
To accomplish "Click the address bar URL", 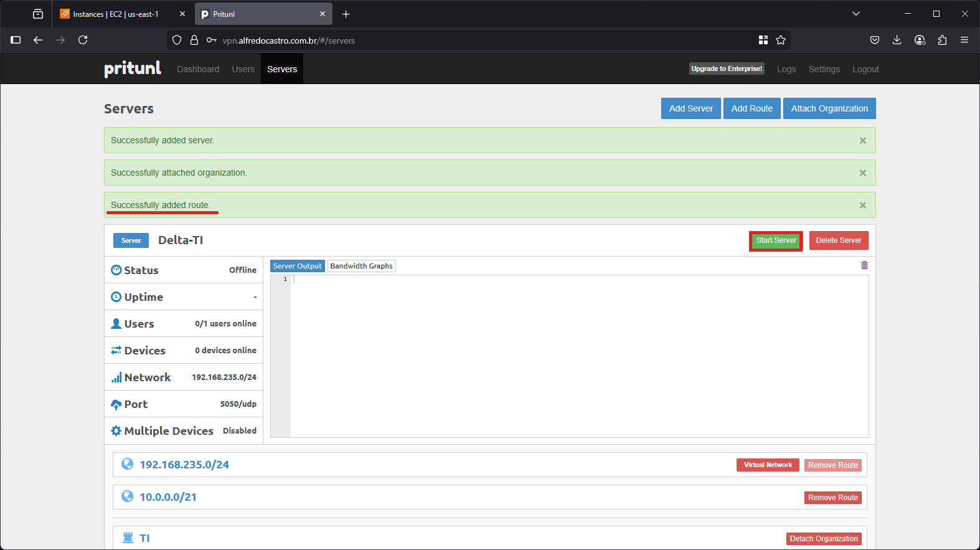I will coord(289,40).
